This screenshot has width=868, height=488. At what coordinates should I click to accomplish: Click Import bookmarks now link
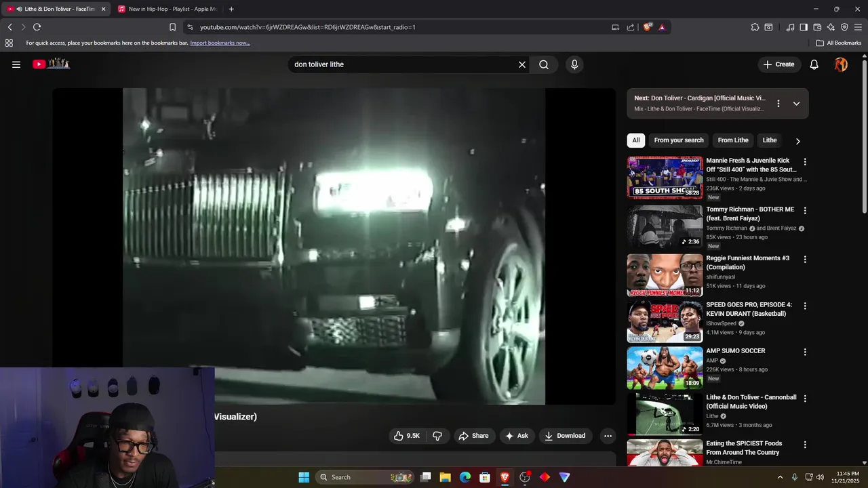click(220, 43)
